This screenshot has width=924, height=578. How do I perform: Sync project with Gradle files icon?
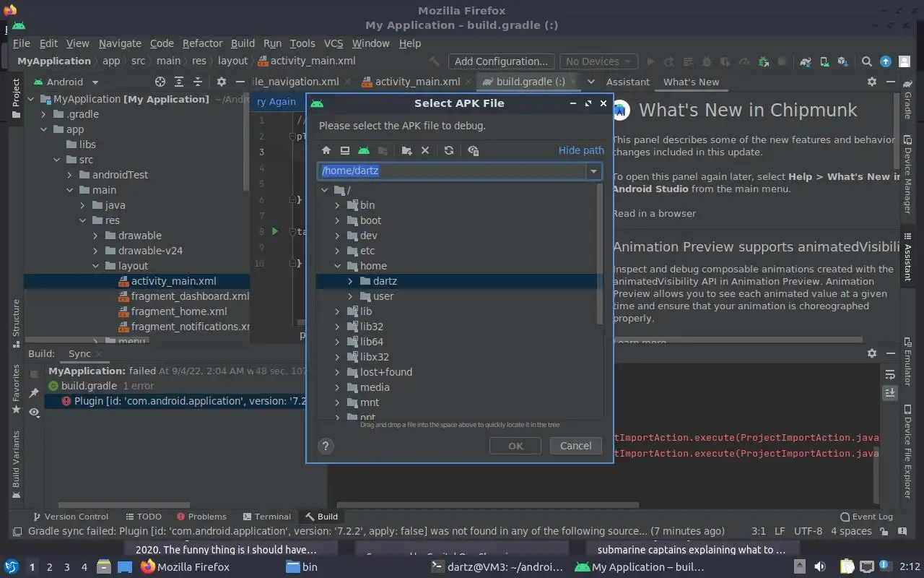point(805,61)
